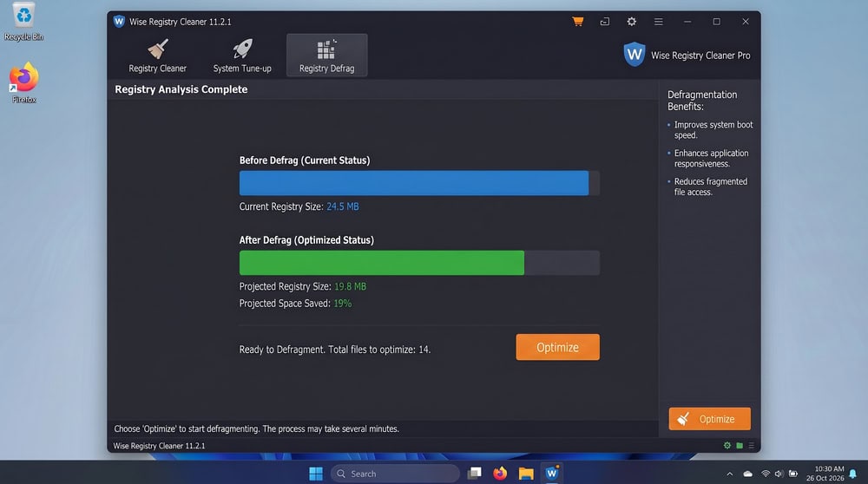Click the green square status bar icon
Viewport: 868px width, 484px height.
[740, 445]
